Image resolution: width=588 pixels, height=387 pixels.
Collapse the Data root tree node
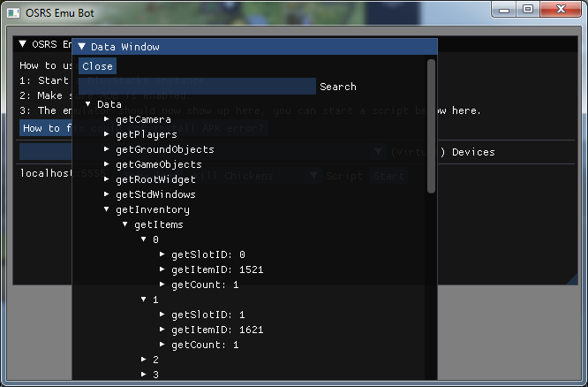[87, 104]
